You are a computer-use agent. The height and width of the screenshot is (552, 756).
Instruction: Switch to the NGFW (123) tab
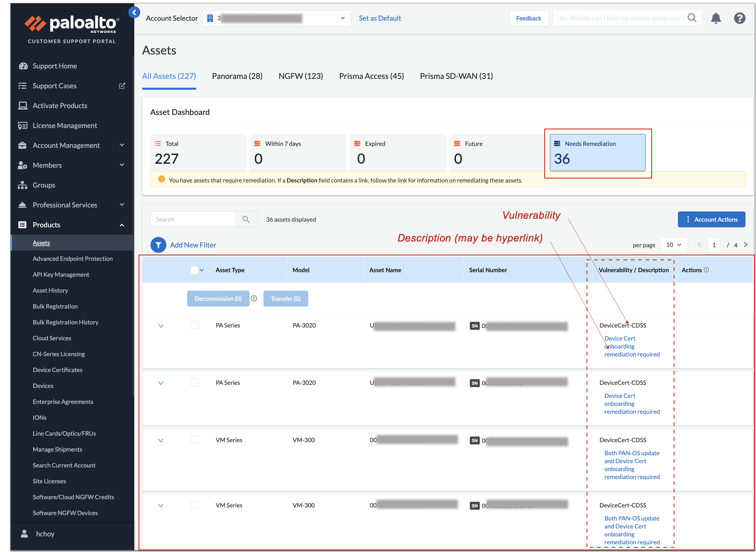coord(300,76)
